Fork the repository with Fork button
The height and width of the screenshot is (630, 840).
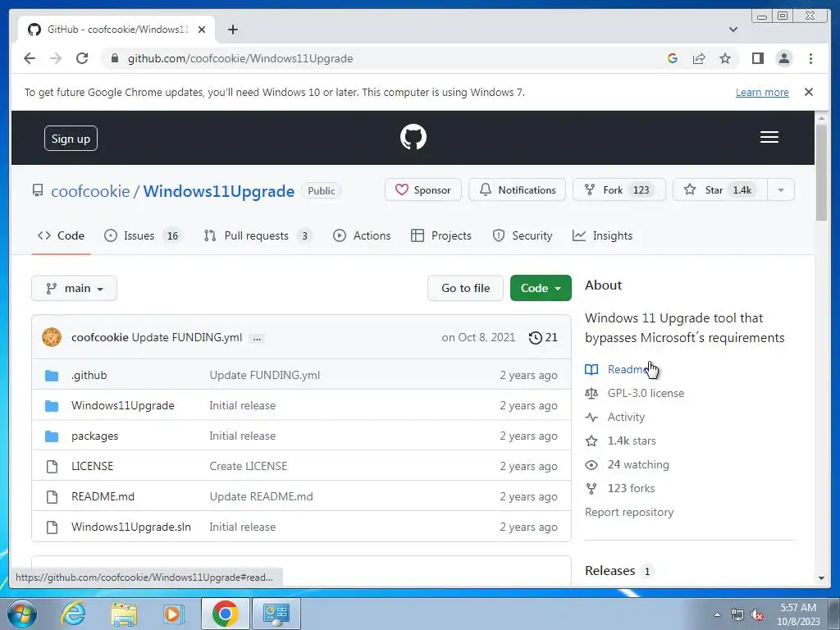(619, 190)
